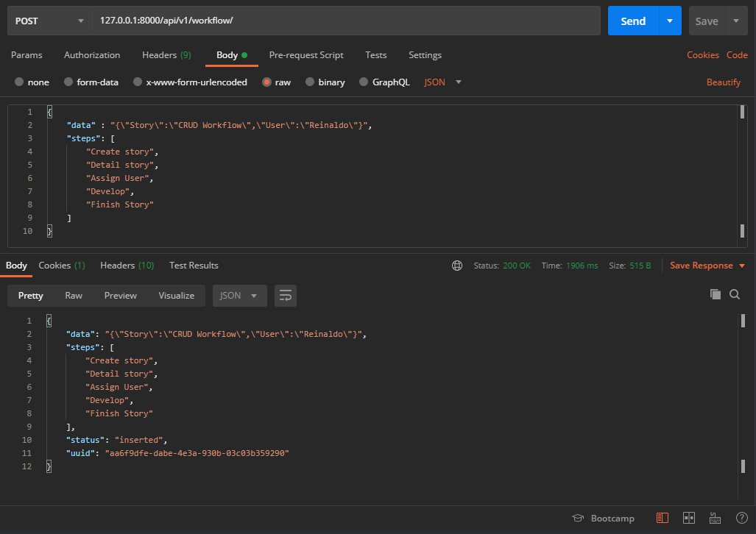Toggle line wrap icon in response
Image resolution: width=756 pixels, height=534 pixels.
pos(286,296)
